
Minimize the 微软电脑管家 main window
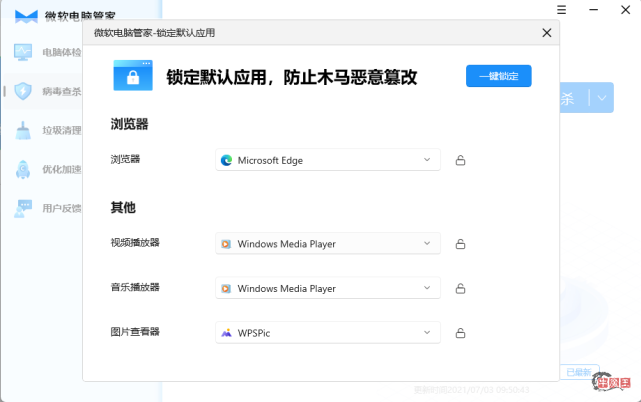pos(594,10)
